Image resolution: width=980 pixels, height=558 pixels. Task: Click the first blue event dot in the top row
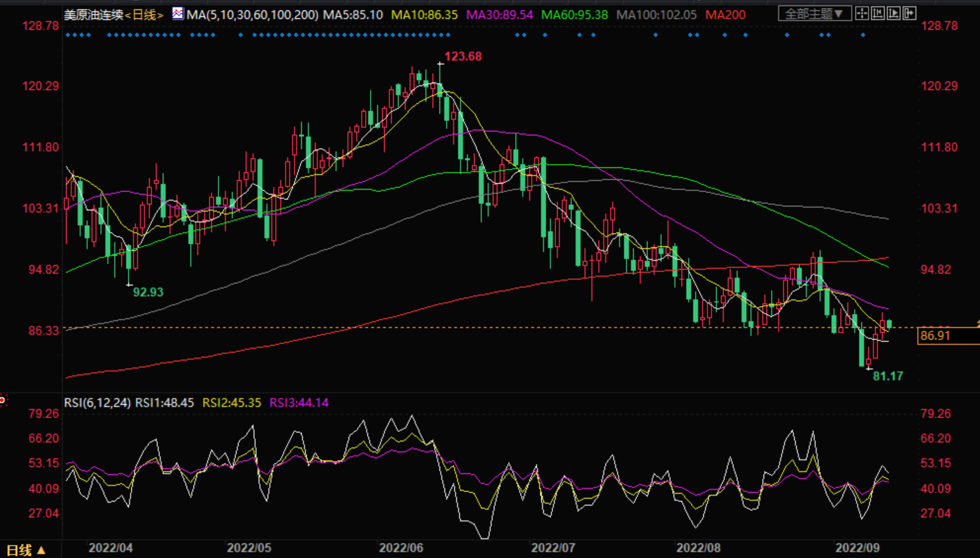[x=67, y=35]
